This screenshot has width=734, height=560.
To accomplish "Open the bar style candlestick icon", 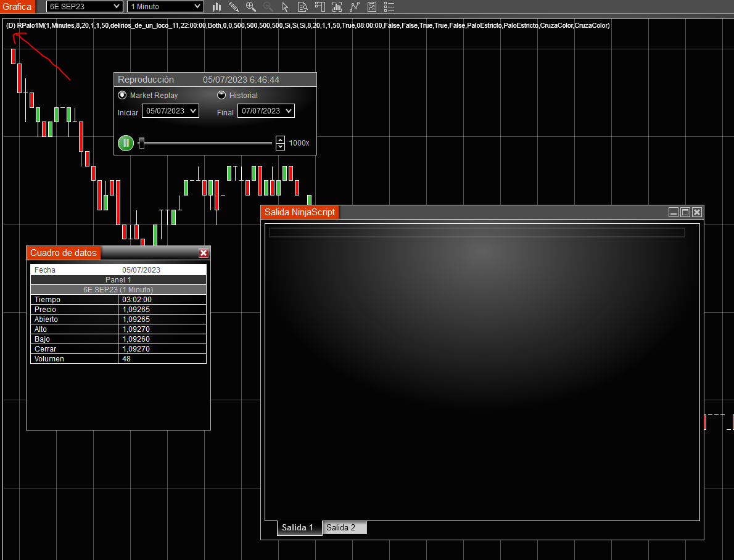I will tap(216, 7).
